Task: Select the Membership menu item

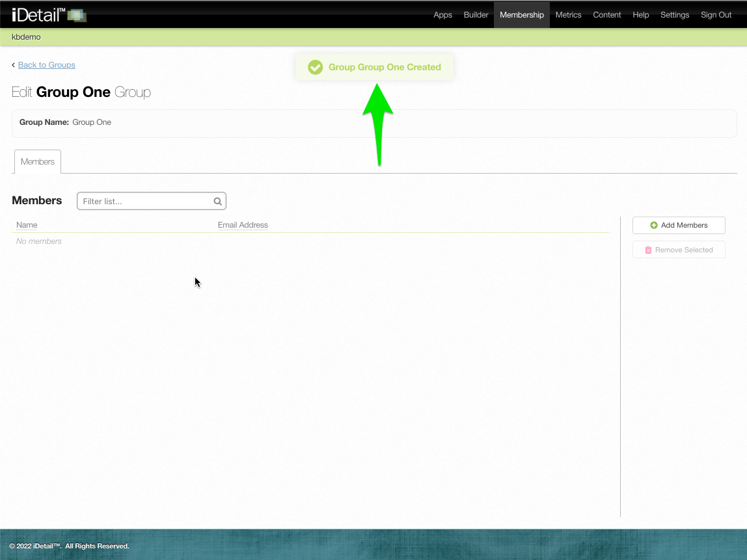Action: click(522, 15)
